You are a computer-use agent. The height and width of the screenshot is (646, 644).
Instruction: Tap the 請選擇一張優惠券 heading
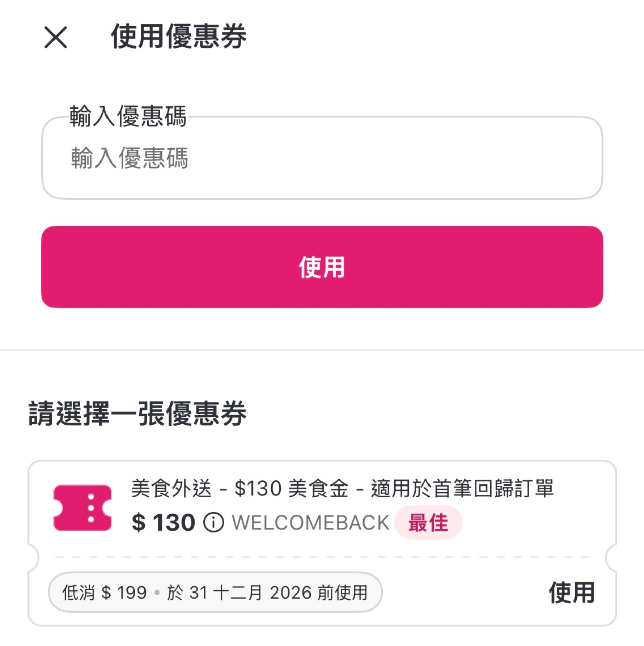coord(137,414)
